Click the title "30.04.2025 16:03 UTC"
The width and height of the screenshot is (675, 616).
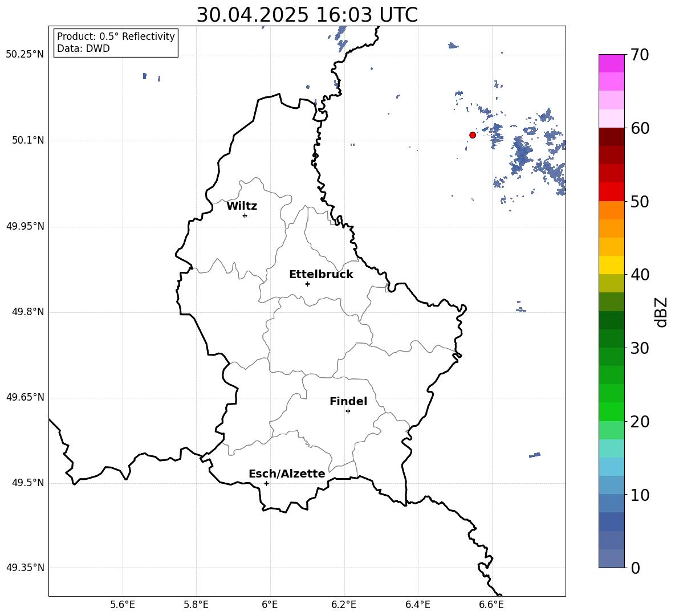click(307, 15)
